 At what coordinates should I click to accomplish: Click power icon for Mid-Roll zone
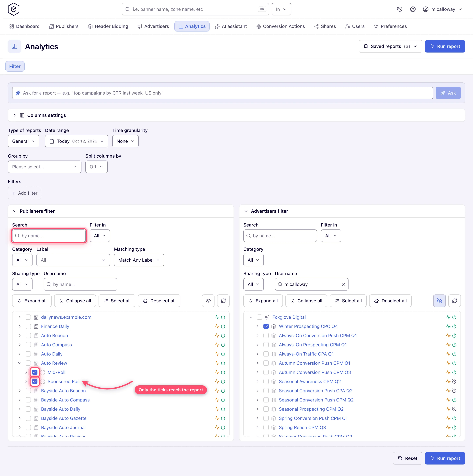(223, 372)
